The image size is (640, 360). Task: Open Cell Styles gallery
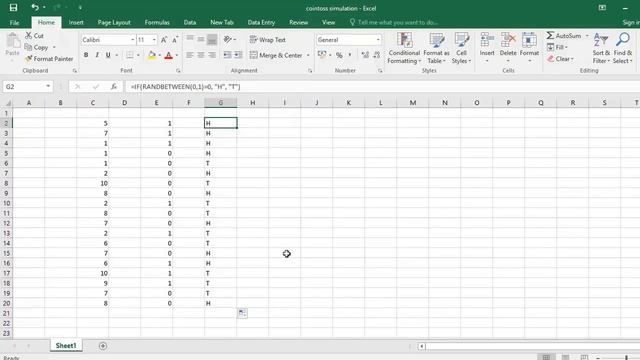coord(461,48)
